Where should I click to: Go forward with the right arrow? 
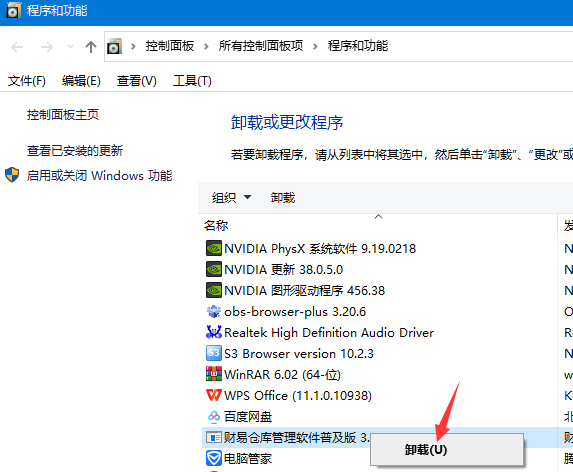[46, 47]
